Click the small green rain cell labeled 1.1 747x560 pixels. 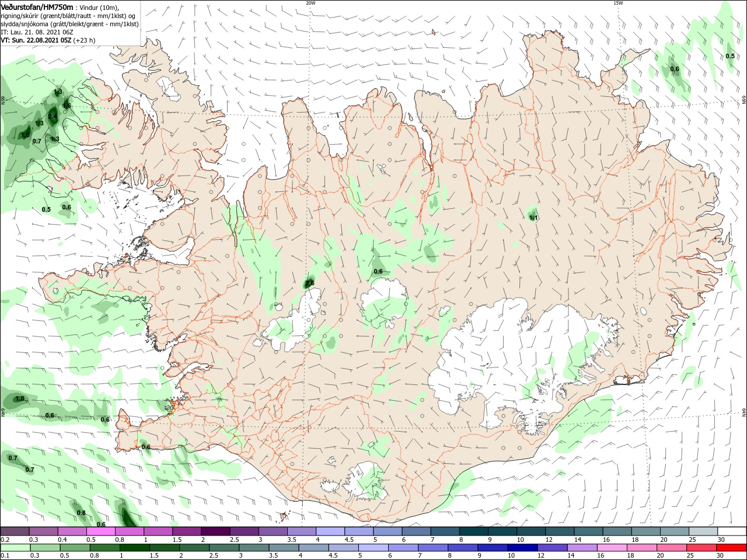coord(532,213)
